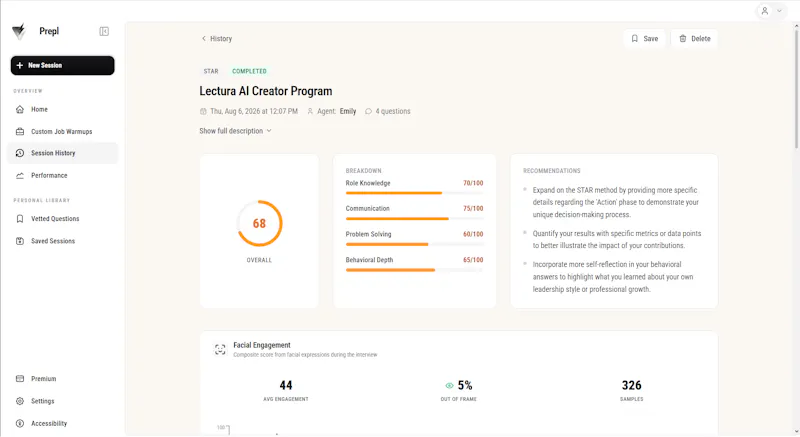The height and width of the screenshot is (437, 800).
Task: Click the Accessibility icon in the sidebar
Action: (x=20, y=423)
